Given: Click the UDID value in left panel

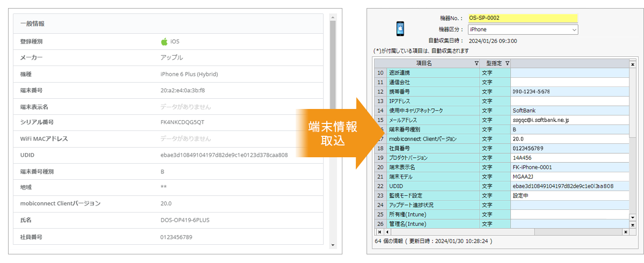Looking at the screenshot, I should pos(224,155).
